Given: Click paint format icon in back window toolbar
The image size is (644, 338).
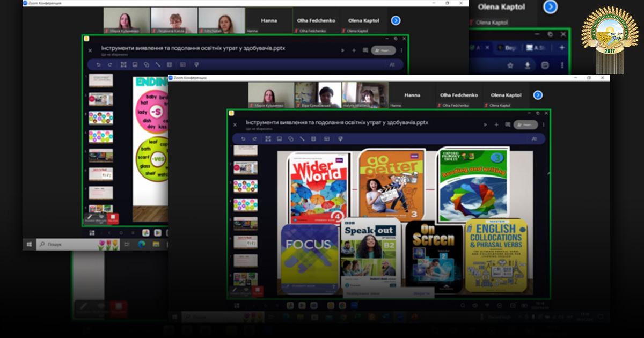Looking at the screenshot, I should (196, 65).
